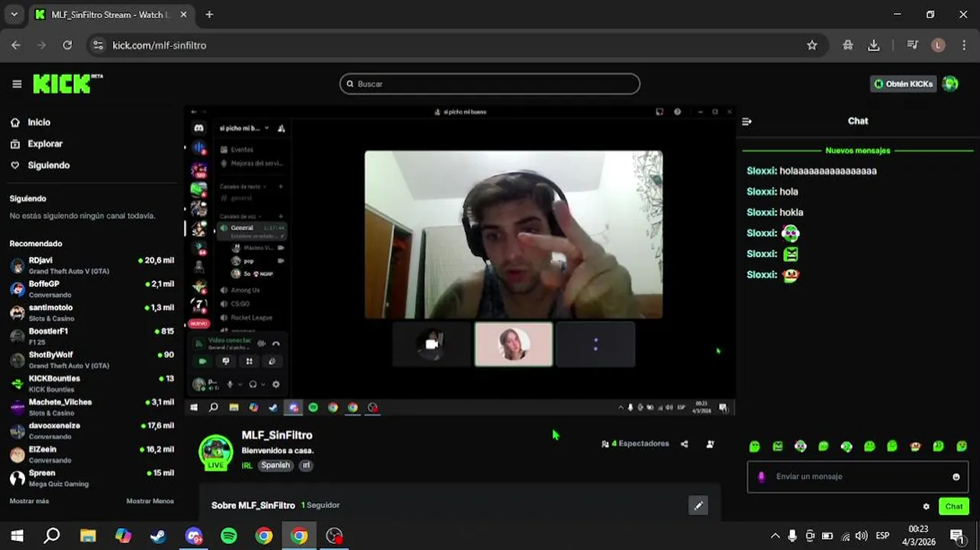Screen dimensions: 980x550
Task: Click Mostrar más under recommended
Action: [29, 501]
